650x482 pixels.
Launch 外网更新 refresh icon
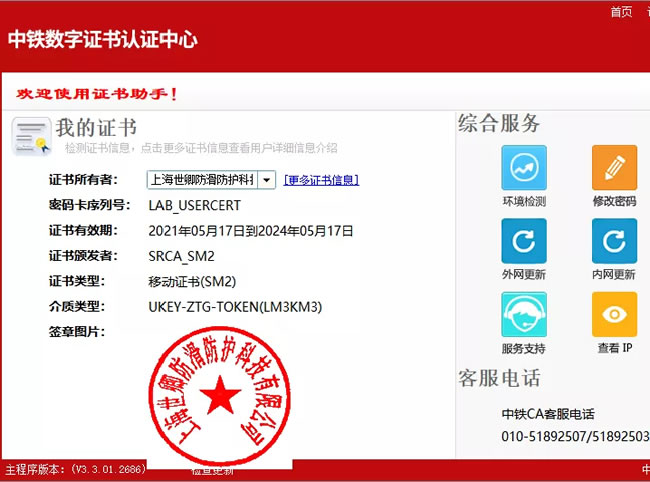point(524,241)
